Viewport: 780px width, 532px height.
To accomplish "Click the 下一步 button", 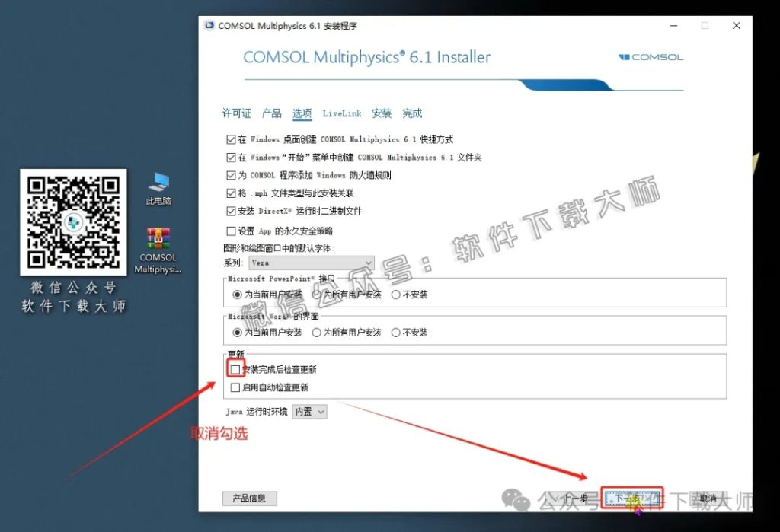I will [x=632, y=498].
